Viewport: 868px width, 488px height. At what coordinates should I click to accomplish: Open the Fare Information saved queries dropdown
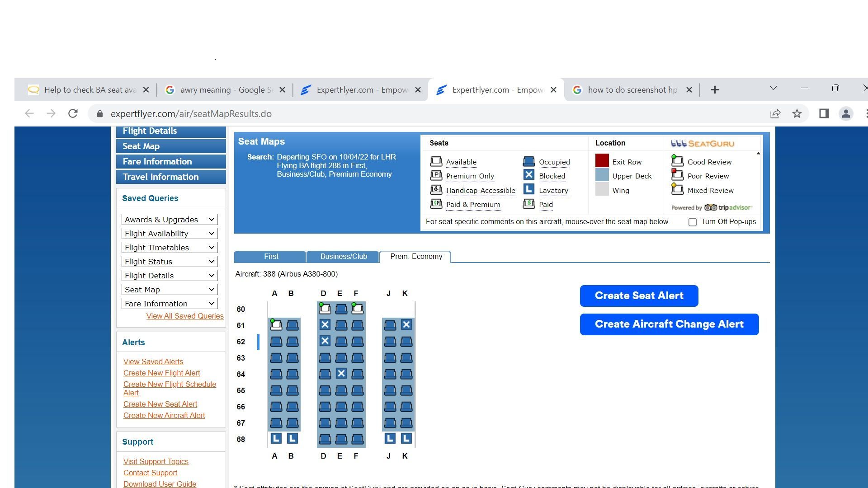point(170,304)
